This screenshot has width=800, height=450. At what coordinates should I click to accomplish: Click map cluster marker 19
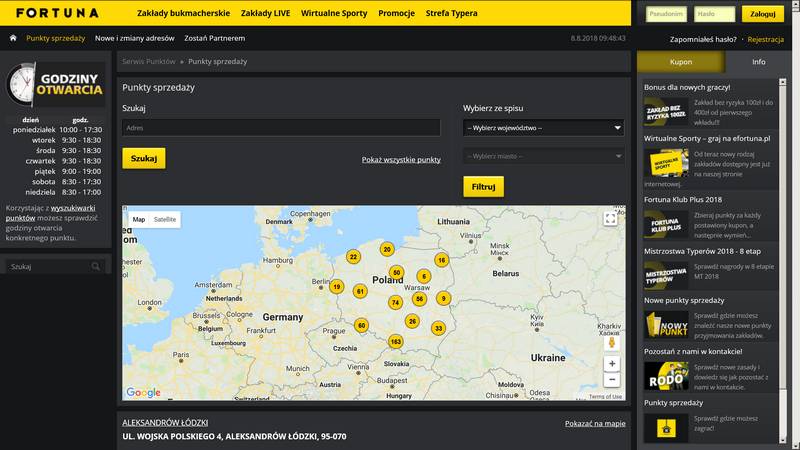[336, 286]
